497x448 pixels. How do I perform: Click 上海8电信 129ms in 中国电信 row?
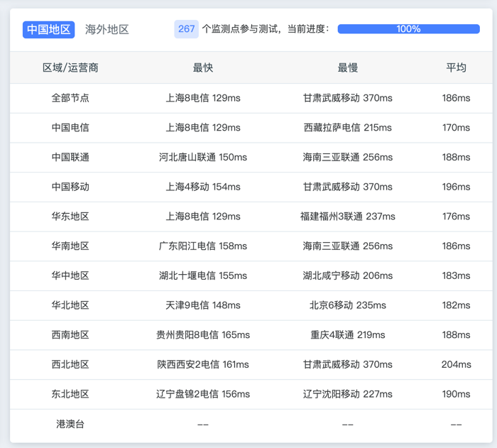203,128
